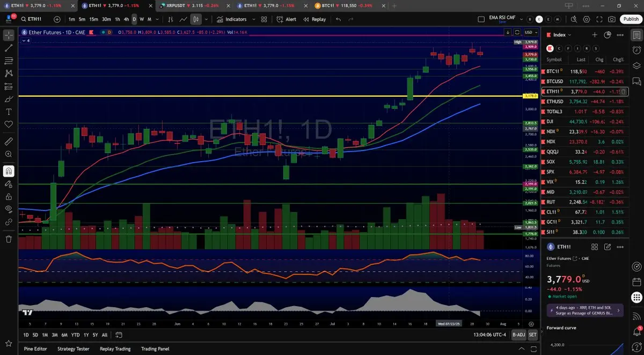Select the text annotation tool

(x=9, y=112)
